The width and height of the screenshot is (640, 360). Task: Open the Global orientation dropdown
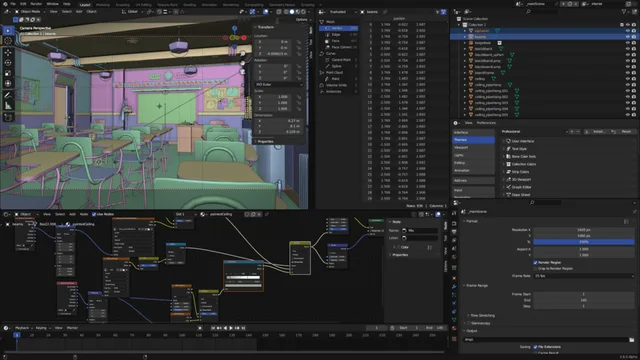(133, 12)
